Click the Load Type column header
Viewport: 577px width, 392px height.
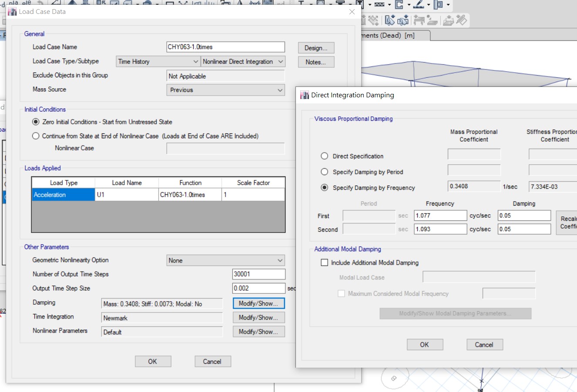64,183
